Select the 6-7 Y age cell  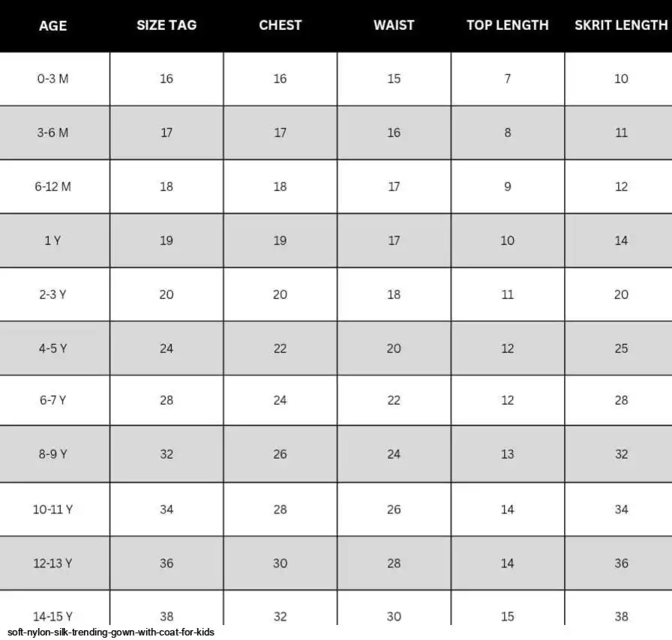(x=52, y=400)
